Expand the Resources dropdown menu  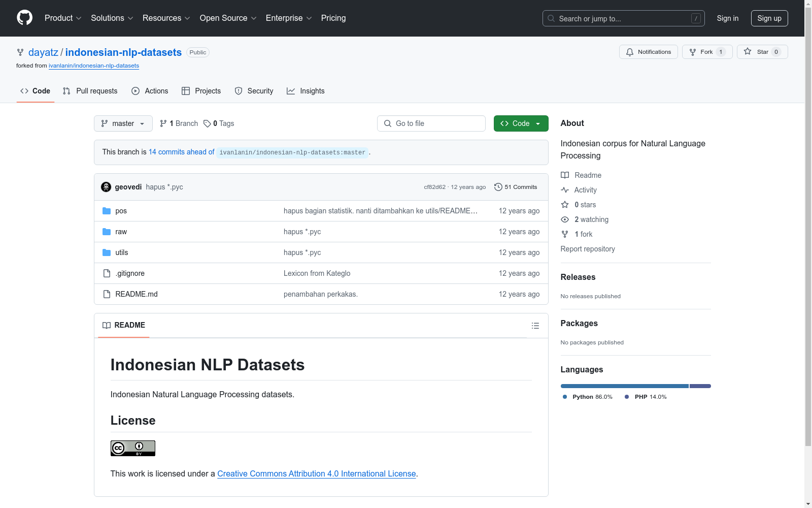tap(166, 18)
